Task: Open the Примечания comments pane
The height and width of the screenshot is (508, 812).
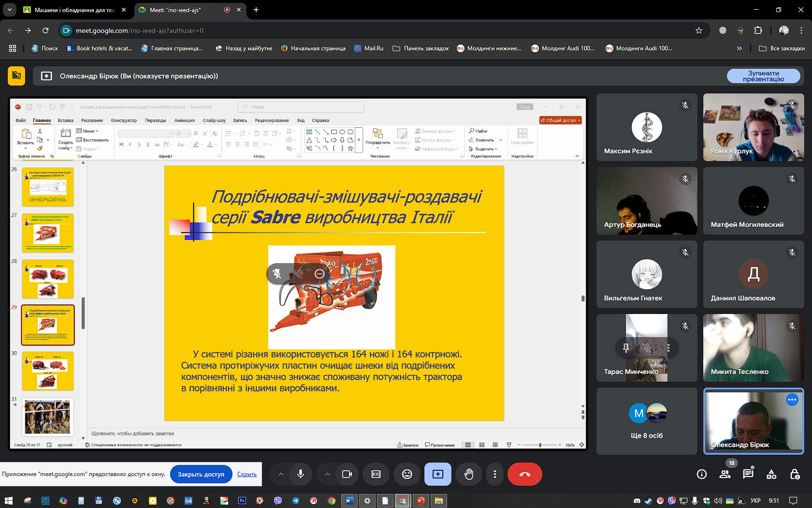Action: (440, 445)
